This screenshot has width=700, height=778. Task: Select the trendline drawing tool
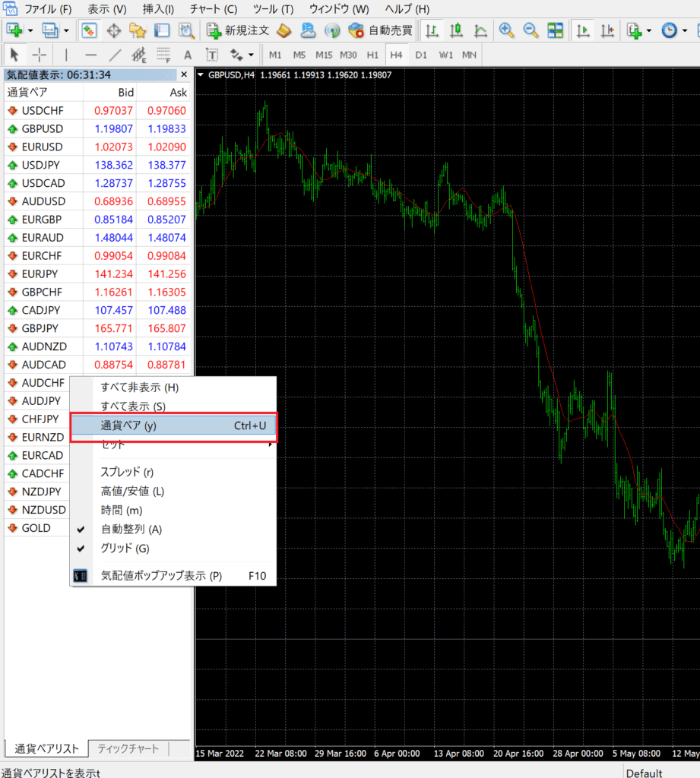tap(115, 55)
